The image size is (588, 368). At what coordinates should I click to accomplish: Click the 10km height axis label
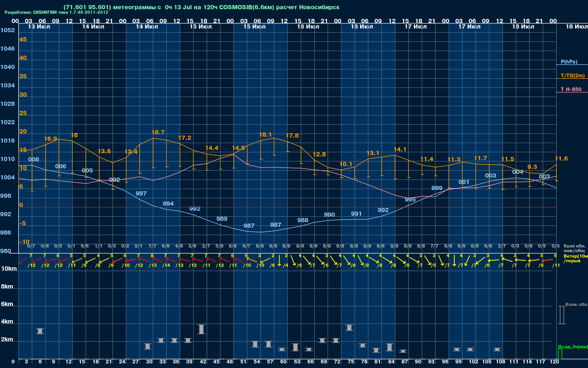(x=9, y=268)
